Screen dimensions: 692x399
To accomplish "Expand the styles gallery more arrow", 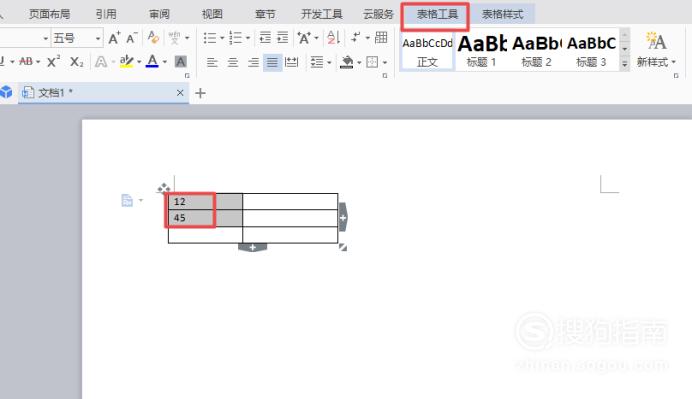I will point(624,64).
